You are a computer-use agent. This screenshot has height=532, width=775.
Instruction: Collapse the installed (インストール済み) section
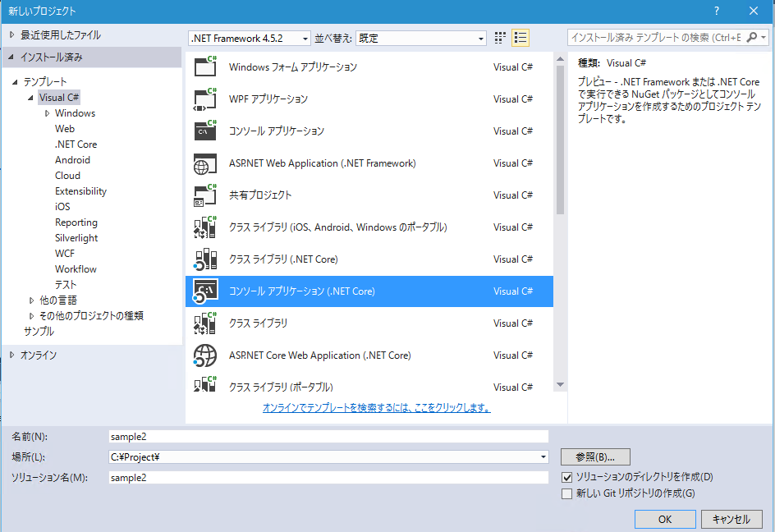[11, 57]
